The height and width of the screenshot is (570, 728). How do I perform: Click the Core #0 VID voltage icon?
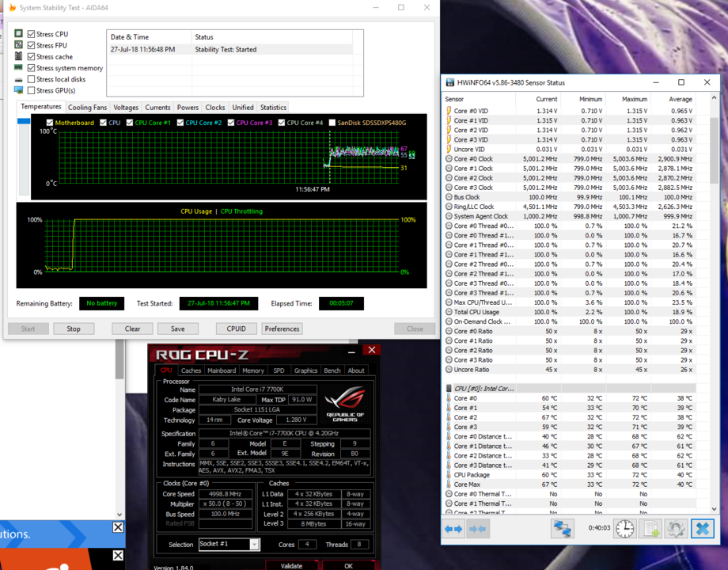[449, 111]
